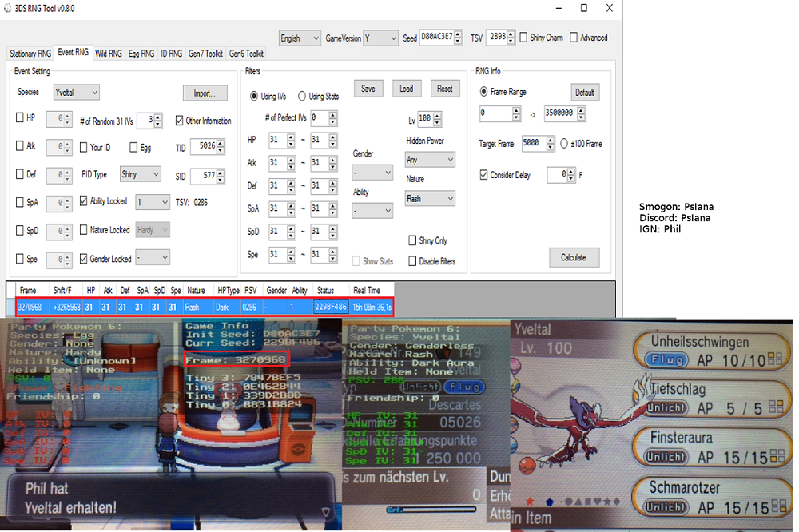Reset the filters
The width and height of the screenshot is (799, 532).
tap(444, 89)
